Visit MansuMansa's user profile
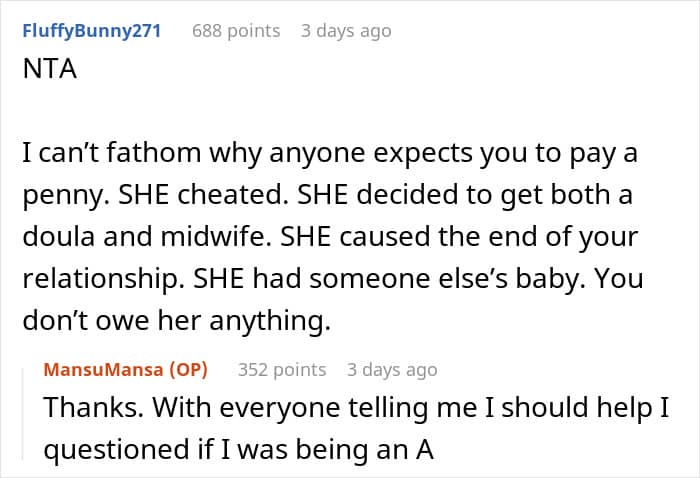The height and width of the screenshot is (478, 700). tap(104, 370)
